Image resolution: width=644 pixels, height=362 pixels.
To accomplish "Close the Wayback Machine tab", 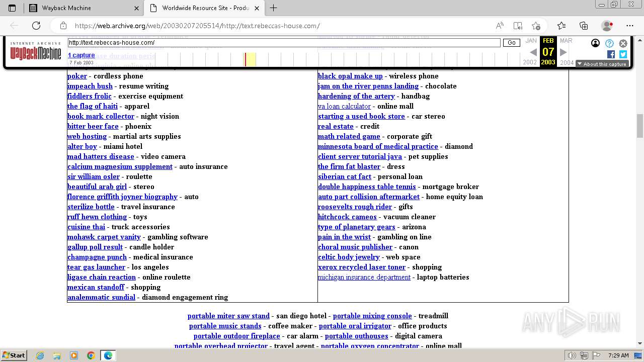I will (137, 8).
